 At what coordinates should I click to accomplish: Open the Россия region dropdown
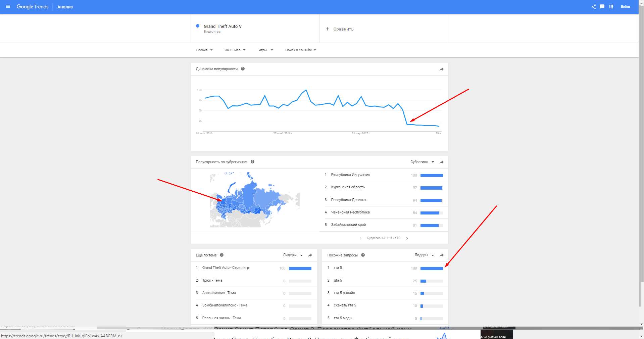coord(204,50)
